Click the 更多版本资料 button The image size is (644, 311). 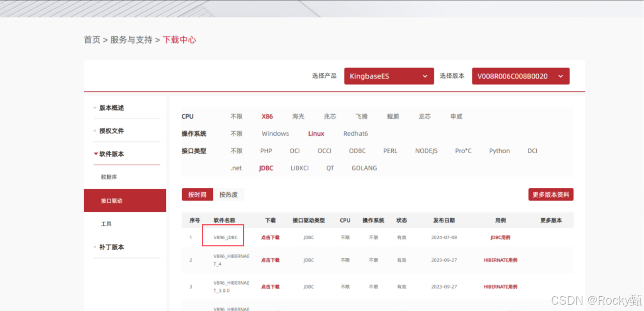[551, 195]
